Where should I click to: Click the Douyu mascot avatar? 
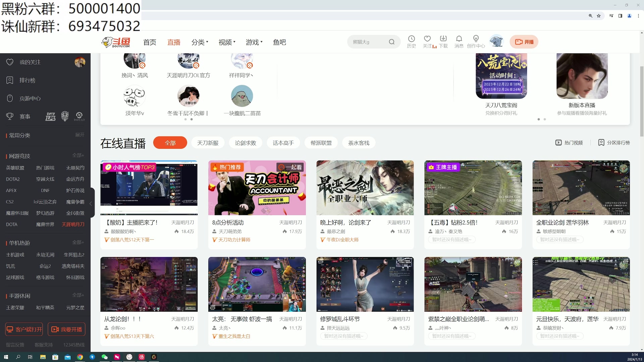click(496, 41)
